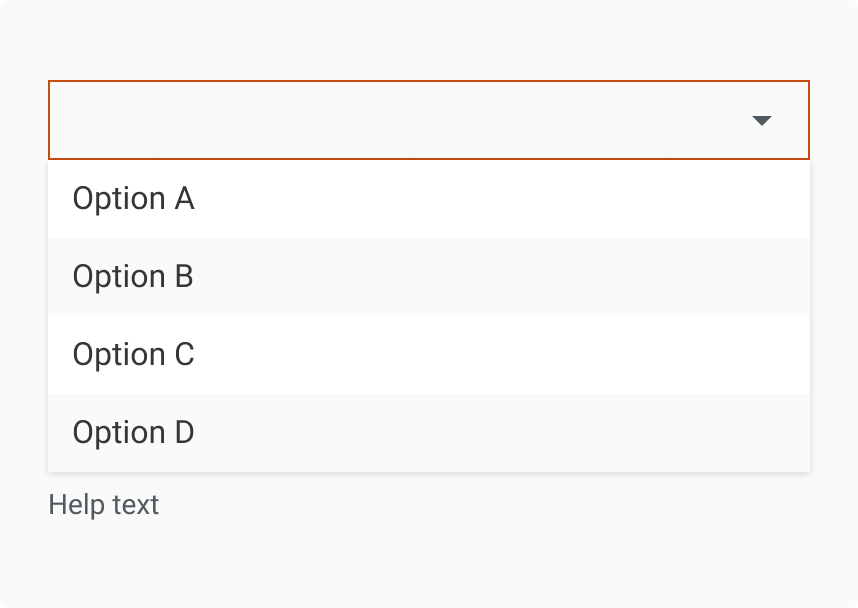Viewport: 858px width, 608px height.
Task: Choose Option B in the dropdown
Action: pos(133,277)
